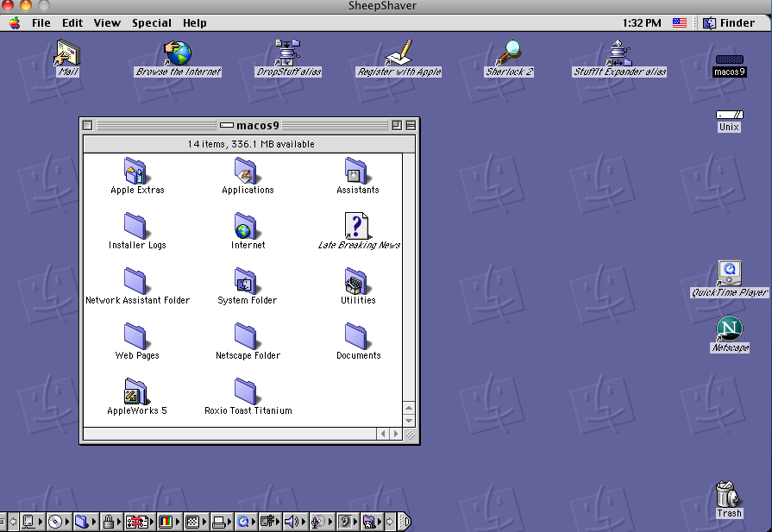Open the Apple menu
This screenshot has width=772, height=532.
[x=15, y=23]
